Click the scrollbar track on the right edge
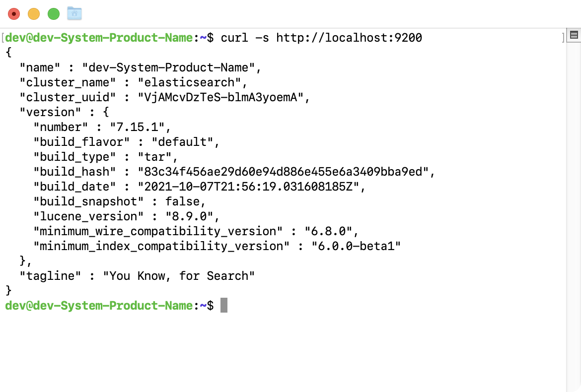581x392 pixels. tap(574, 198)
